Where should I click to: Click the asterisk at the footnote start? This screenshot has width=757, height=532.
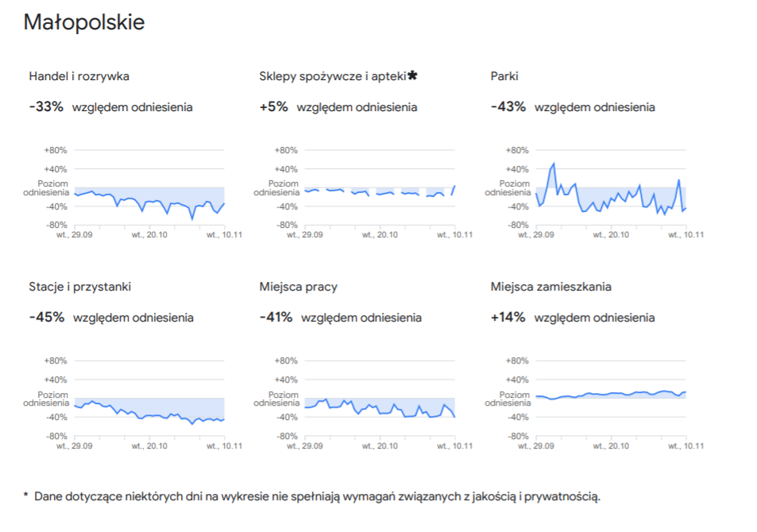26,496
